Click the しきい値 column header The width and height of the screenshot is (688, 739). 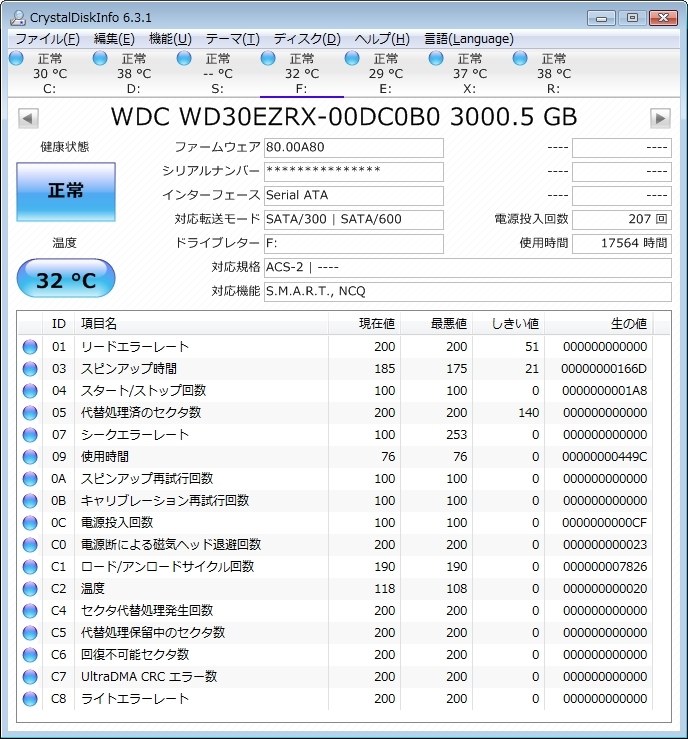508,324
